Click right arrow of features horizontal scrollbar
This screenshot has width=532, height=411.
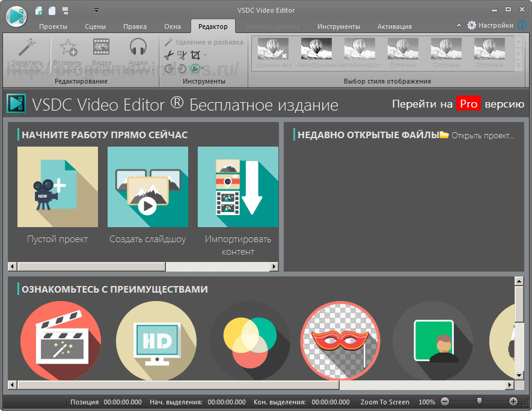point(510,385)
